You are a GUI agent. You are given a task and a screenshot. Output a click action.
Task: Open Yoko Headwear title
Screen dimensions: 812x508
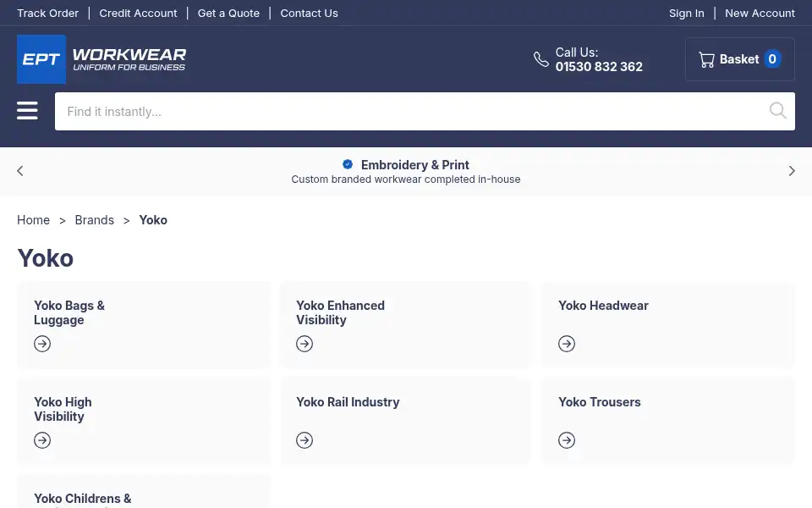pos(603,306)
